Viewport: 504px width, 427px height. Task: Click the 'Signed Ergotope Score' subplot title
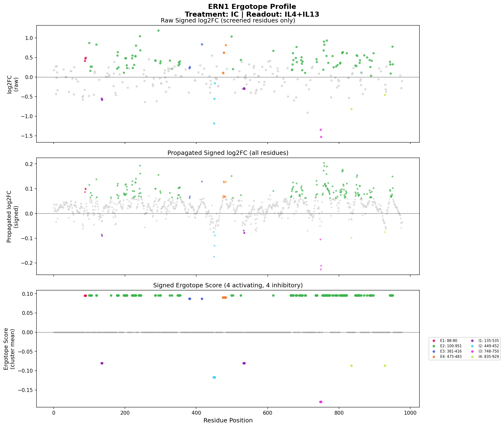point(228,285)
